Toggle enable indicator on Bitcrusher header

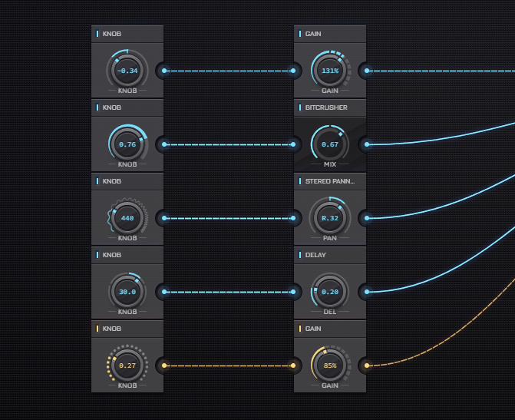pos(300,107)
